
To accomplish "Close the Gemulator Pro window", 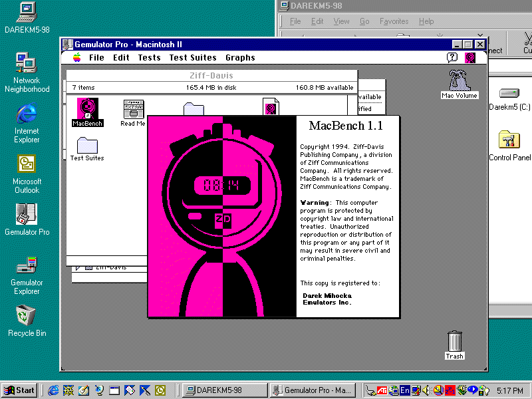I will pos(479,45).
